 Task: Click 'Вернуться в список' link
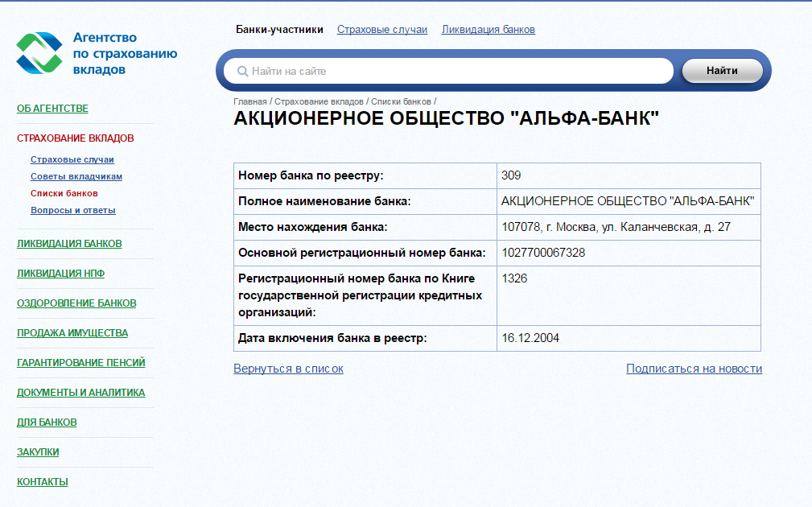tap(288, 369)
